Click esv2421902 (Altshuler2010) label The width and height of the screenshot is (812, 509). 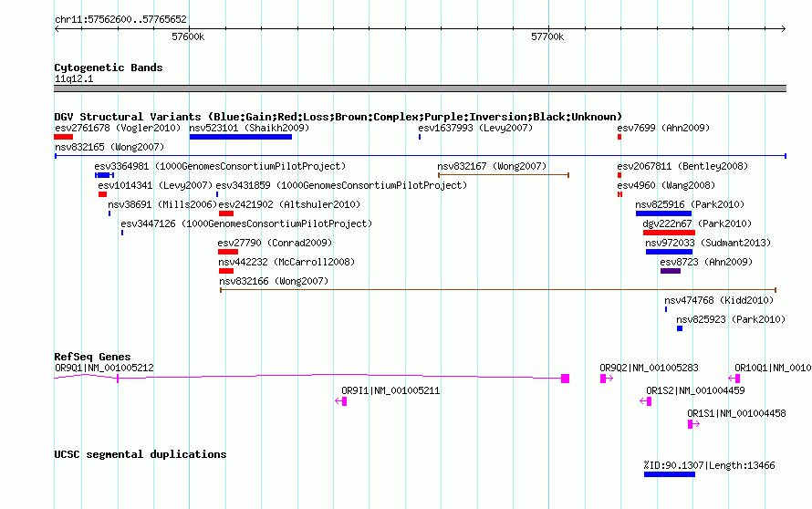pyautogui.click(x=289, y=204)
